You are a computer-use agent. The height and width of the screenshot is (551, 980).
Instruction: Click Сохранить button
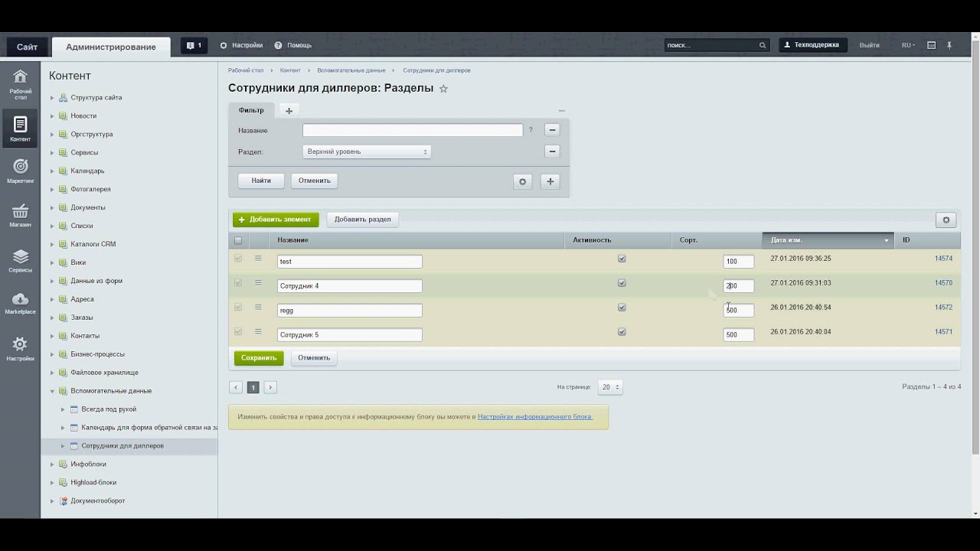pyautogui.click(x=259, y=358)
